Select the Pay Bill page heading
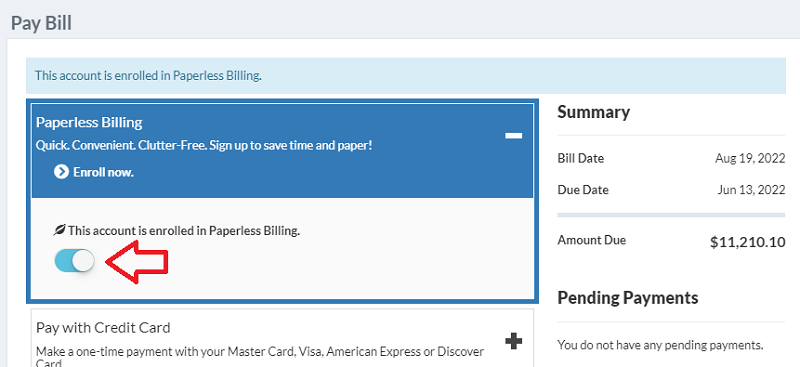 pyautogui.click(x=41, y=23)
